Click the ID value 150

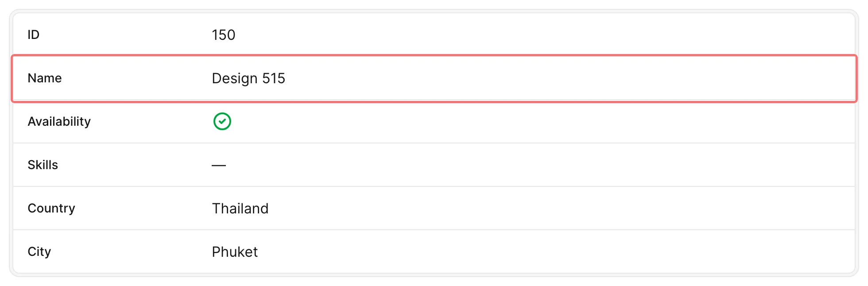224,35
